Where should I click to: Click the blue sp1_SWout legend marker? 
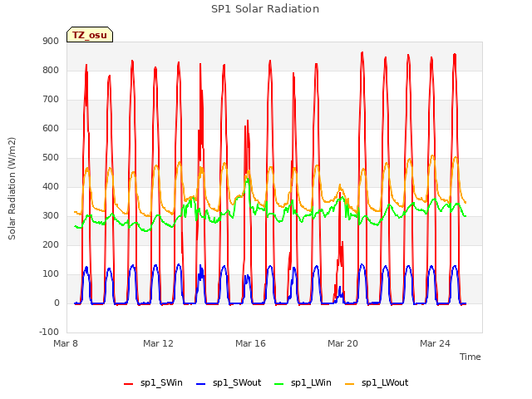point(201,384)
